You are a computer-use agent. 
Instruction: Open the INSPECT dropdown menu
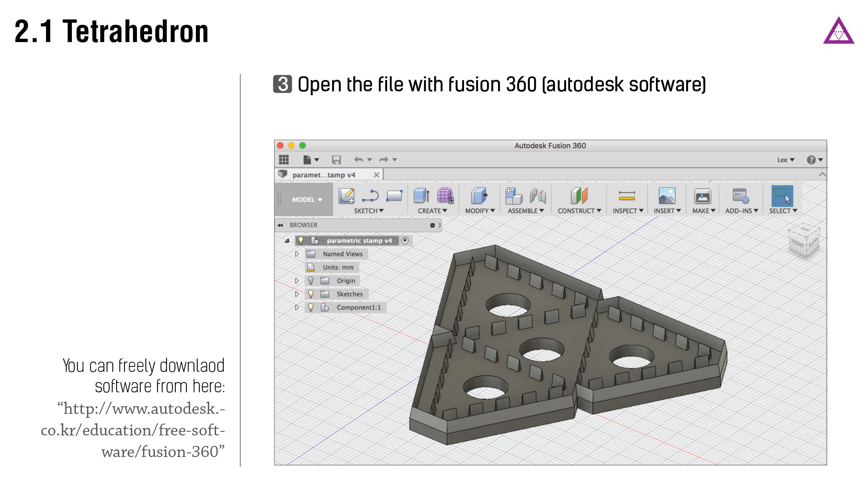coord(628,211)
